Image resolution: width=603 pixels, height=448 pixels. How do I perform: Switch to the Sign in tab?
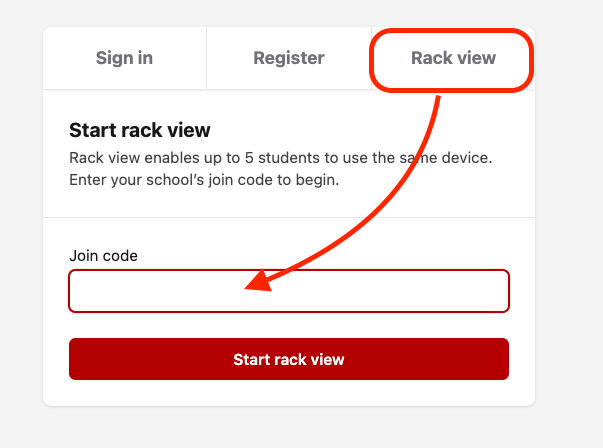pyautogui.click(x=124, y=58)
